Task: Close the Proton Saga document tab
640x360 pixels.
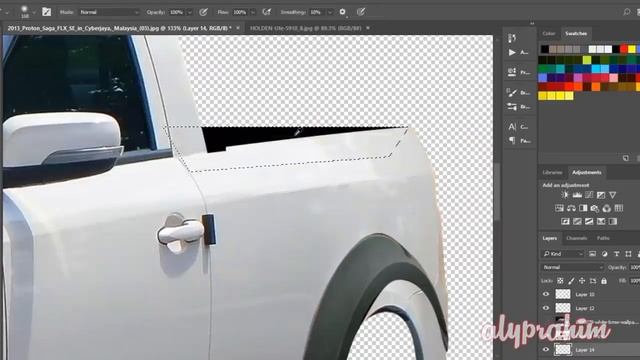Action: [238, 28]
